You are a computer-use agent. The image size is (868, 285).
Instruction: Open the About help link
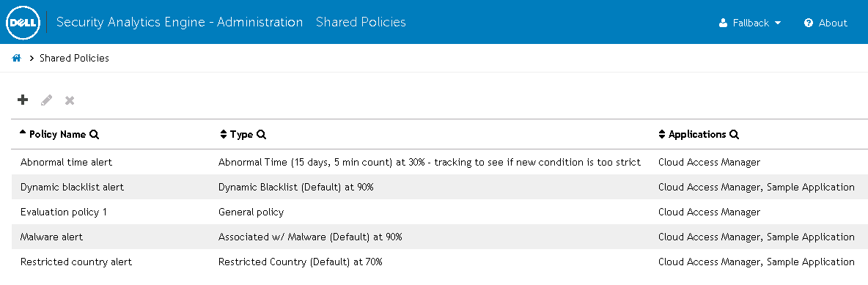[x=825, y=23]
